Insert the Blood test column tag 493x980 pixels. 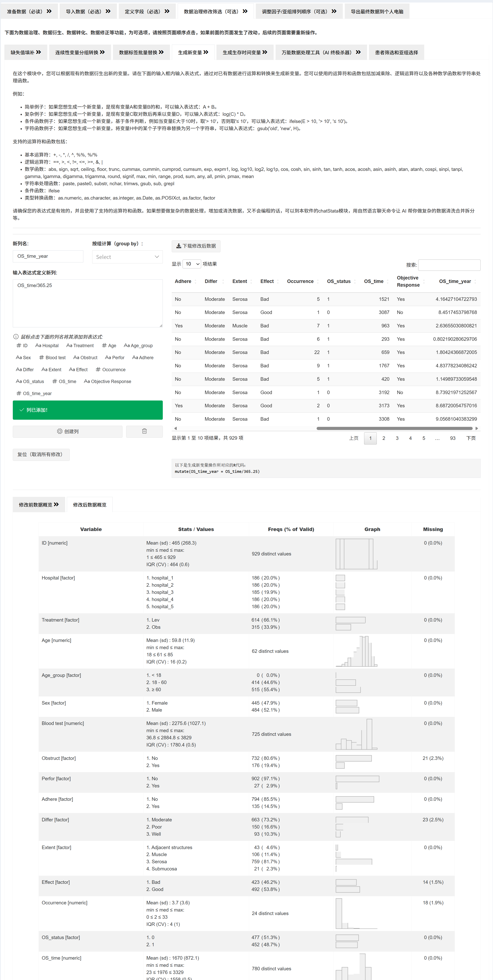coord(53,358)
